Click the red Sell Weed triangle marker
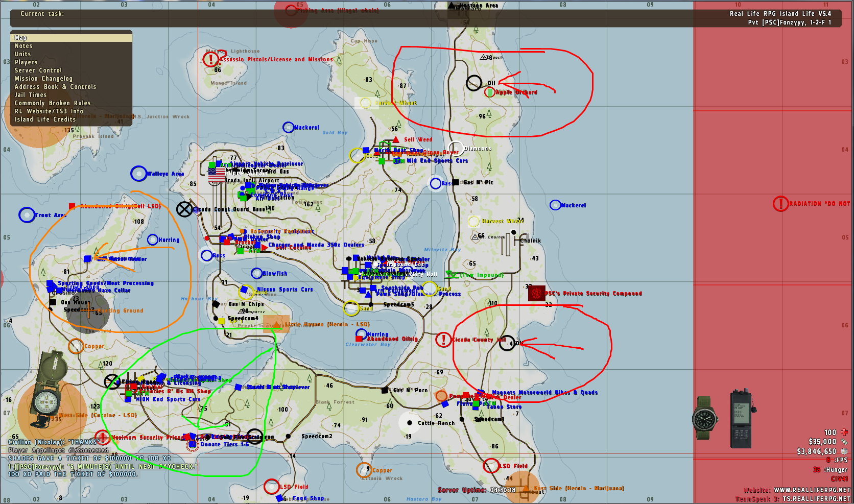Image resolution: width=854 pixels, height=504 pixels. point(396,139)
